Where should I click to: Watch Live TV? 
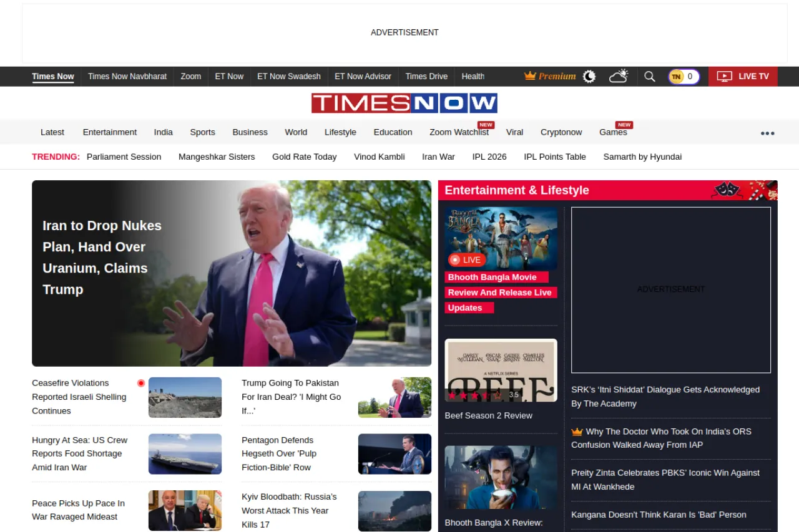[743, 76]
